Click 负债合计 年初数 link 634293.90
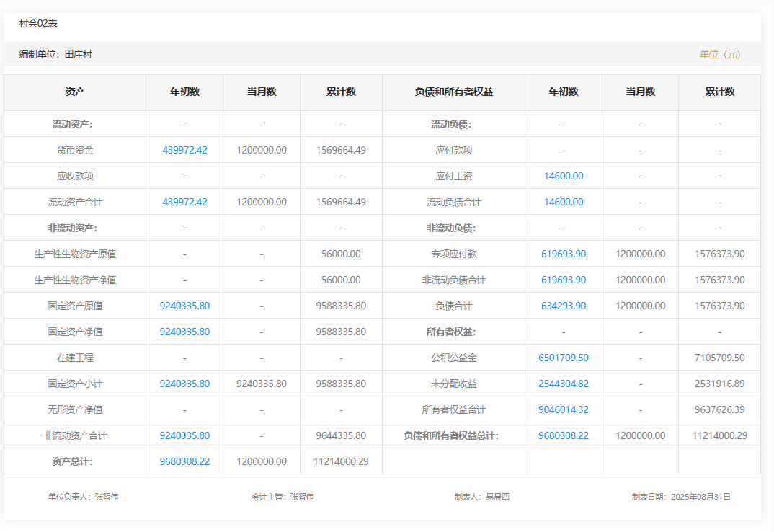The height and width of the screenshot is (532, 774). pyautogui.click(x=564, y=306)
